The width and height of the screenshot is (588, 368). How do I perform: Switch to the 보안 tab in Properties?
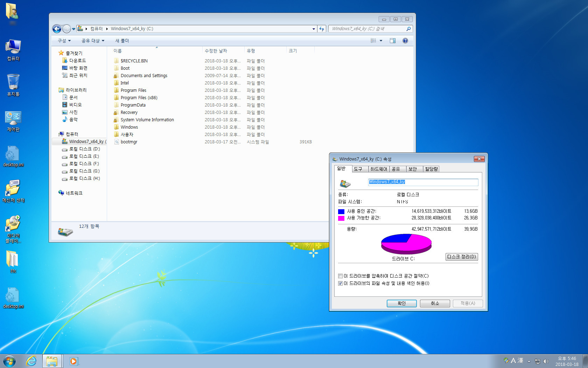(414, 169)
